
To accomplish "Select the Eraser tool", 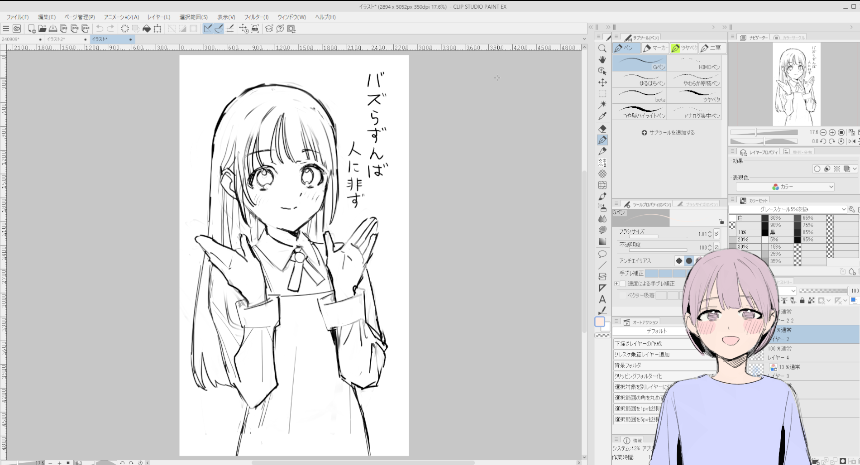I will [x=602, y=128].
